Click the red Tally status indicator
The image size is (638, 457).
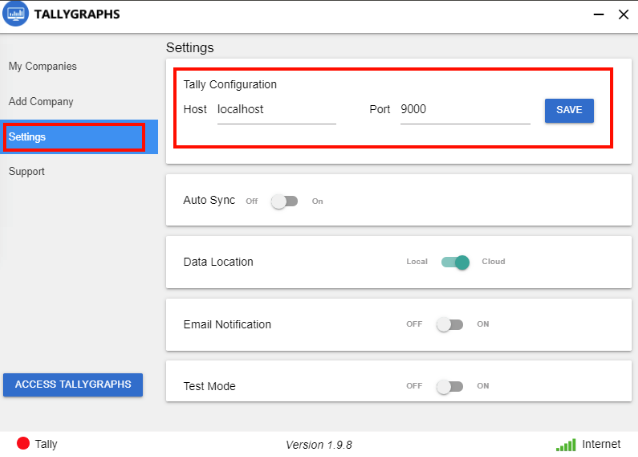point(23,444)
